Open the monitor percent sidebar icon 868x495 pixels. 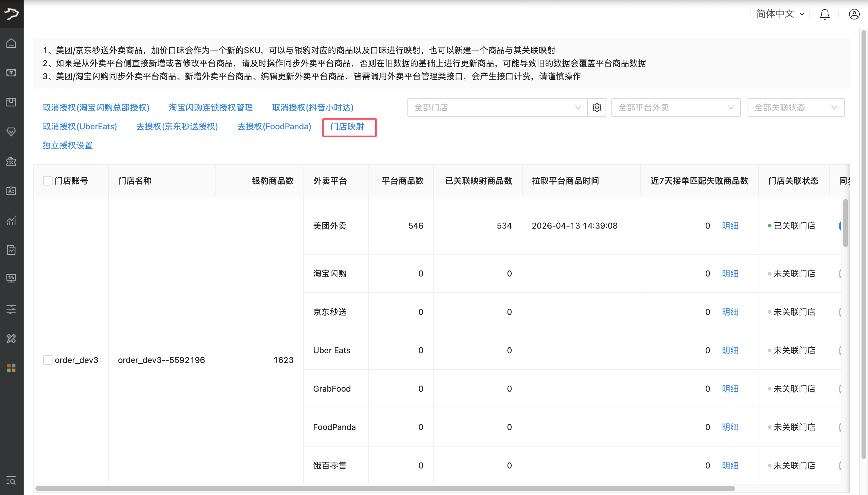click(11, 279)
